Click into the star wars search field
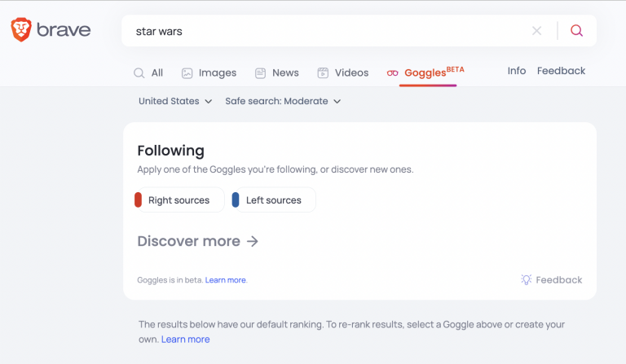Viewport: 626px width, 364px height. click(x=326, y=31)
